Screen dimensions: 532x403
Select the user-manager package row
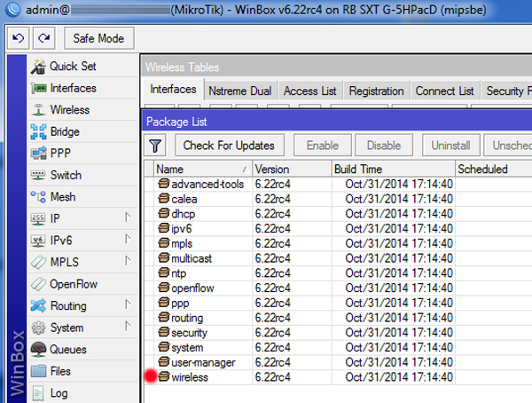338,362
